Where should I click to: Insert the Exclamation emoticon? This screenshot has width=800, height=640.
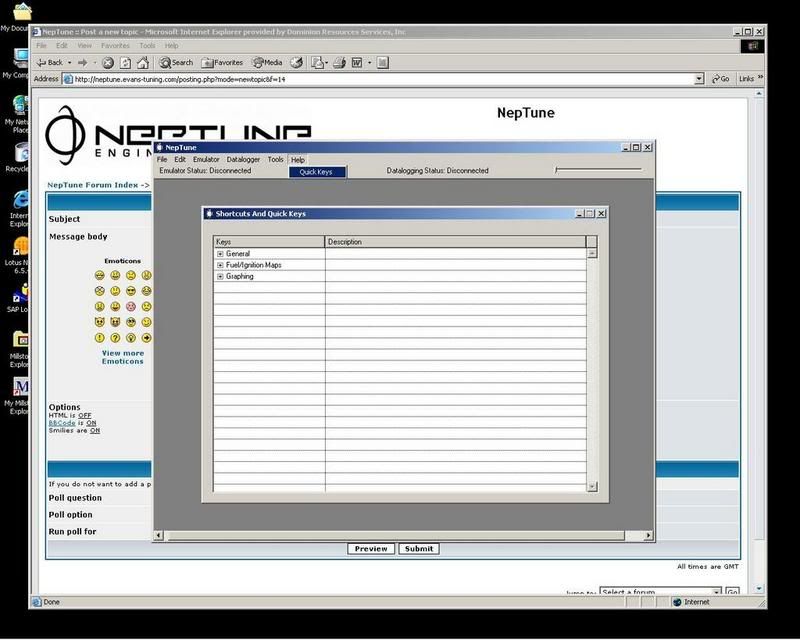99,338
